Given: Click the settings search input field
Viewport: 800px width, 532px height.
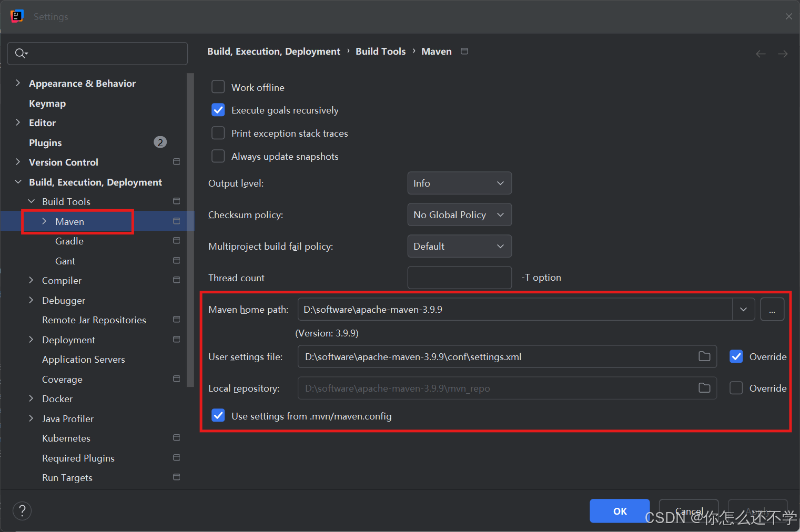Looking at the screenshot, I should (97, 53).
